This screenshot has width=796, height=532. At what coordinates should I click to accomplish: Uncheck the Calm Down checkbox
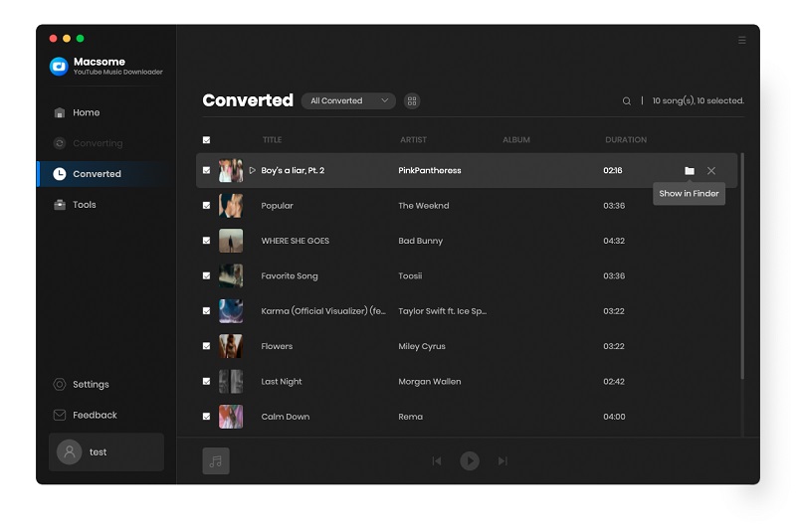point(207,417)
